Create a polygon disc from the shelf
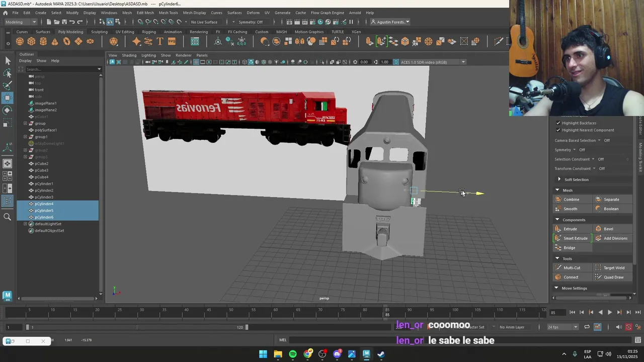This screenshot has height=362, width=644. coord(90,42)
